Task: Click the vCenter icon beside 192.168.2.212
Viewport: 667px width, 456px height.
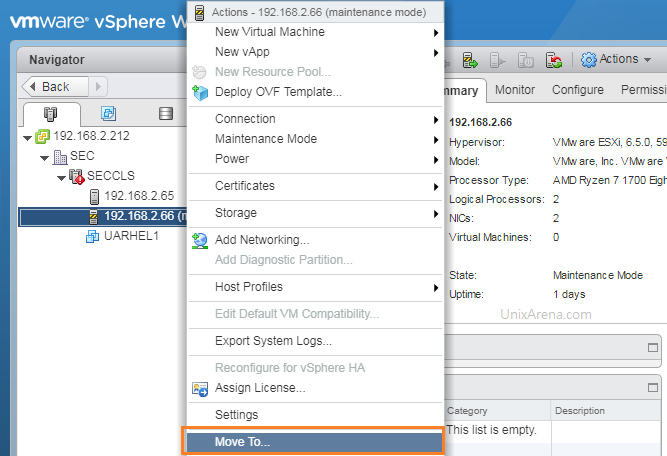Action: click(x=42, y=137)
